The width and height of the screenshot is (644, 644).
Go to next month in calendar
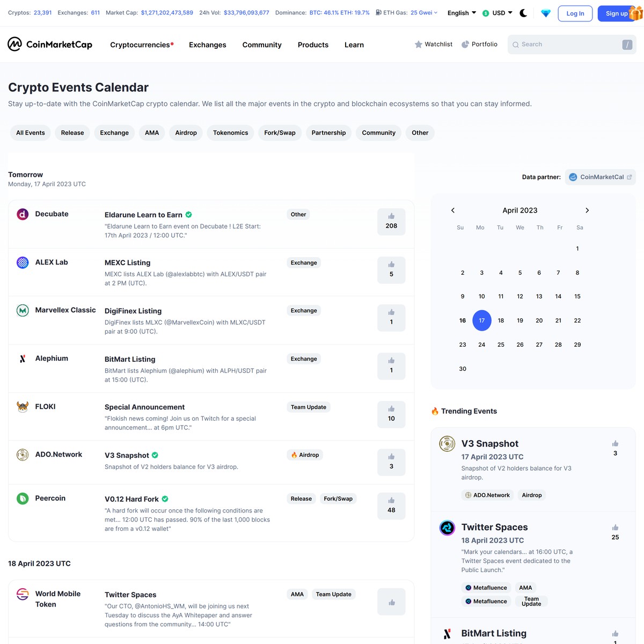pos(587,210)
